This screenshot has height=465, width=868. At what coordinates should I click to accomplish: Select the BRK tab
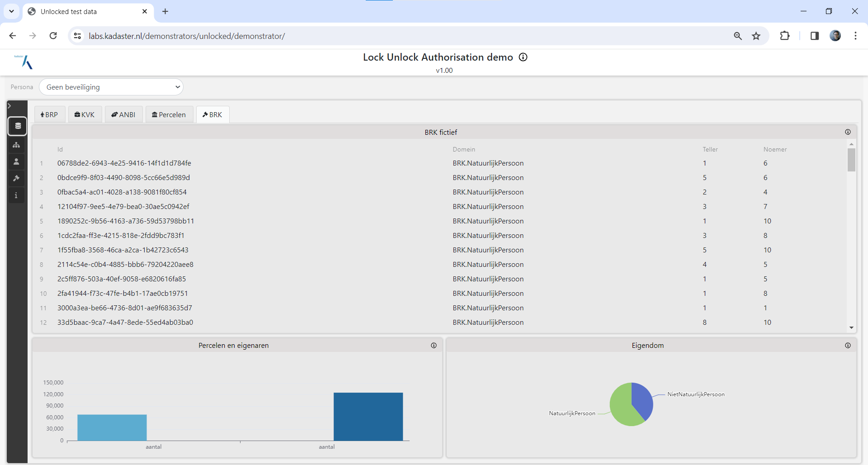[x=212, y=114]
